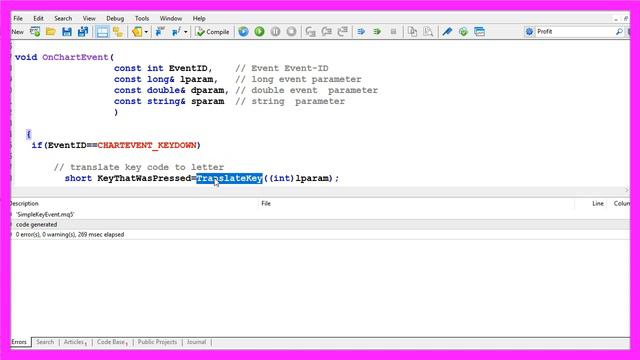Click the grey stop debugging icon
Viewport: 640px width, 360px height.
[x=291, y=31]
